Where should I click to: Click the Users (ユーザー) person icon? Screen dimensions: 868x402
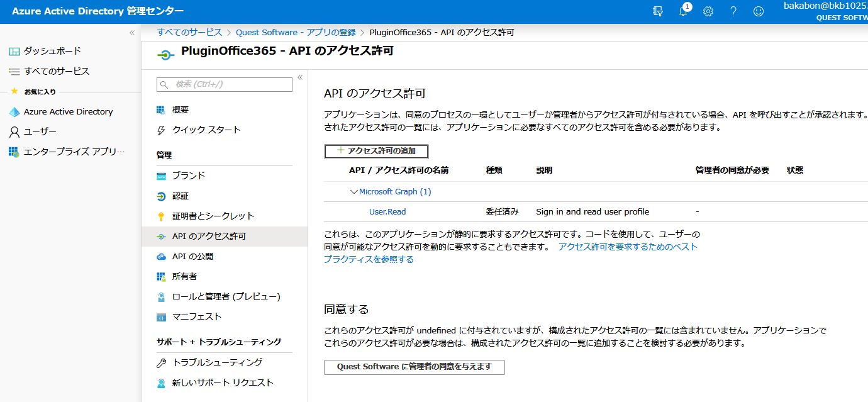[14, 132]
